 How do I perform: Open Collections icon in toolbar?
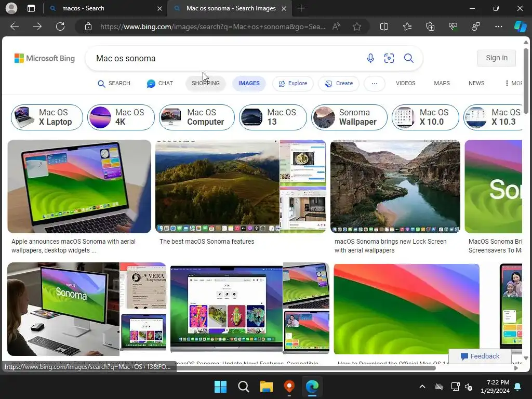(430, 26)
